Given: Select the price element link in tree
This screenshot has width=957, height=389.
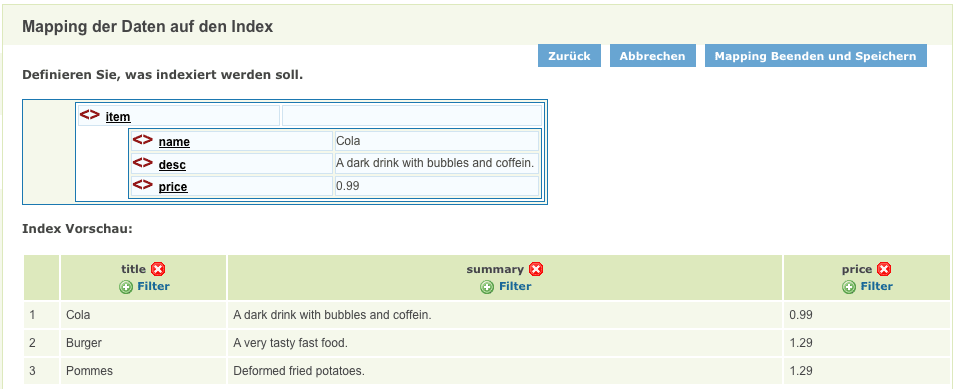Looking at the screenshot, I should pyautogui.click(x=173, y=187).
